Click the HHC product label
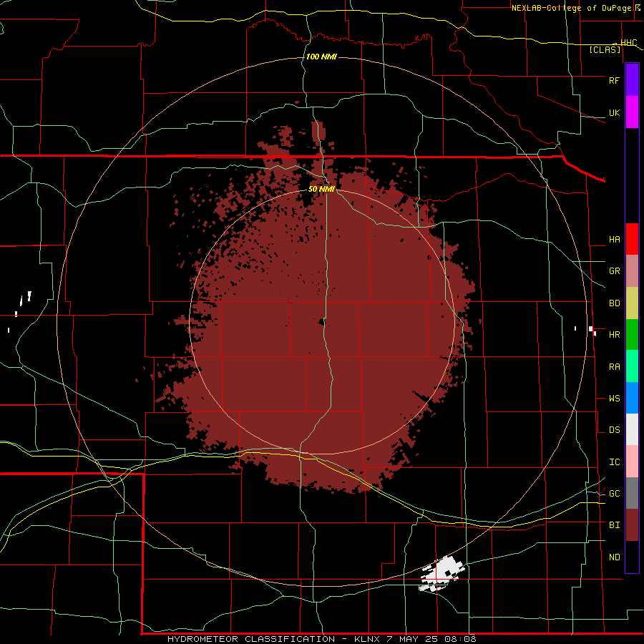This screenshot has height=644, width=644. (x=628, y=43)
